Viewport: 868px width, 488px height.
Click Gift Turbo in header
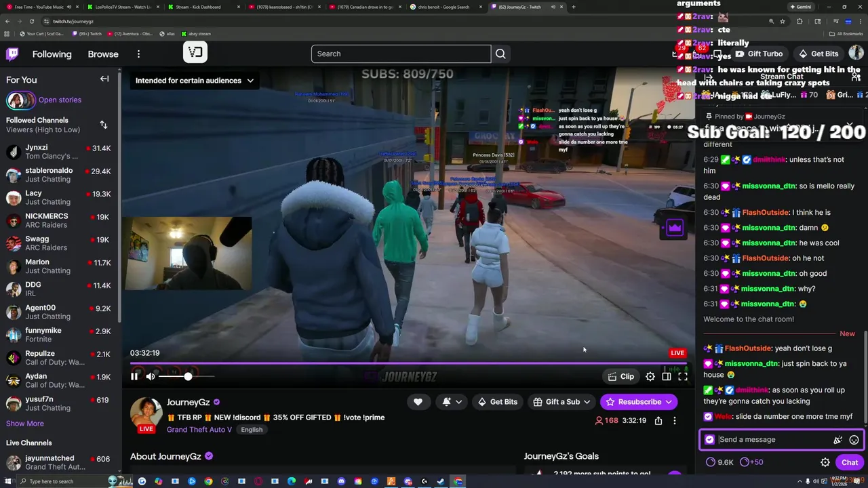coord(758,54)
